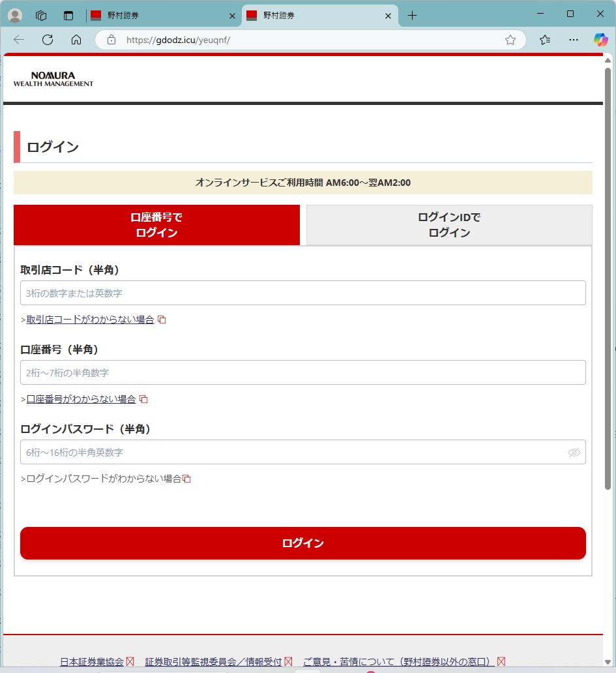Viewport: 616px width, 673px height.
Task: Click the Nomura Wealth Management logo
Action: click(53, 80)
